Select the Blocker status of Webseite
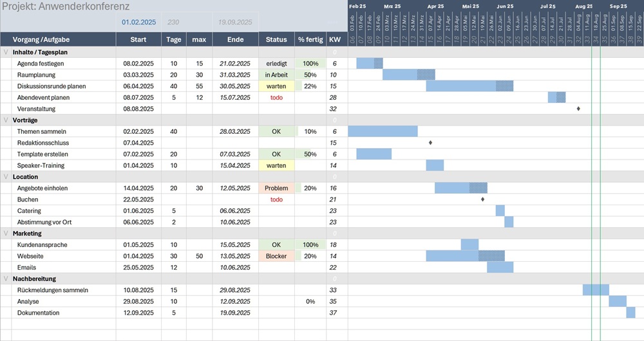Image resolution: width=644 pixels, height=341 pixels. tap(276, 256)
